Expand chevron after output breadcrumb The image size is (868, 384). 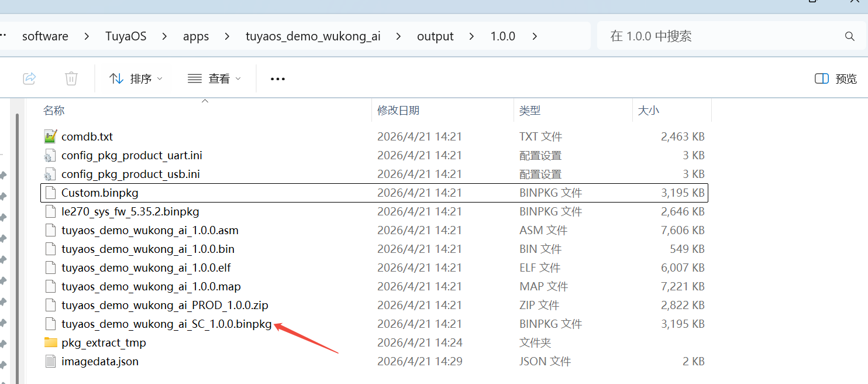pyautogui.click(x=471, y=36)
